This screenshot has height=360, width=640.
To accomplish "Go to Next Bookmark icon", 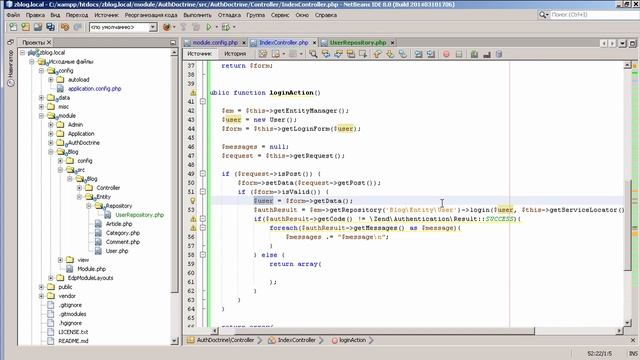I will [x=390, y=54].
